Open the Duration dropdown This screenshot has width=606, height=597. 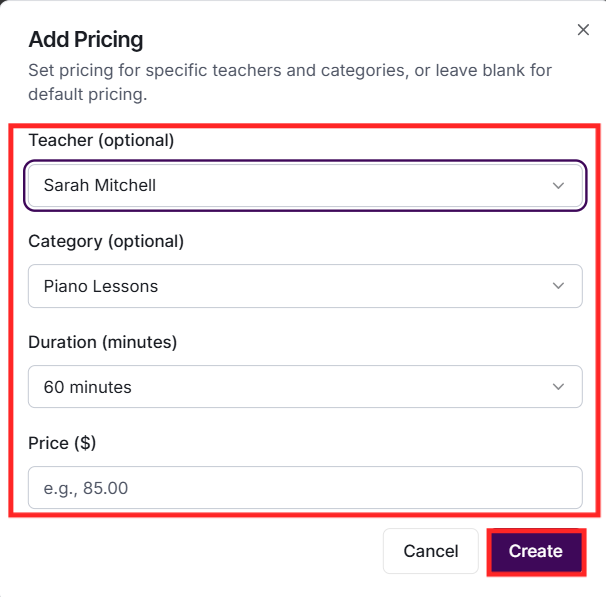coord(304,387)
